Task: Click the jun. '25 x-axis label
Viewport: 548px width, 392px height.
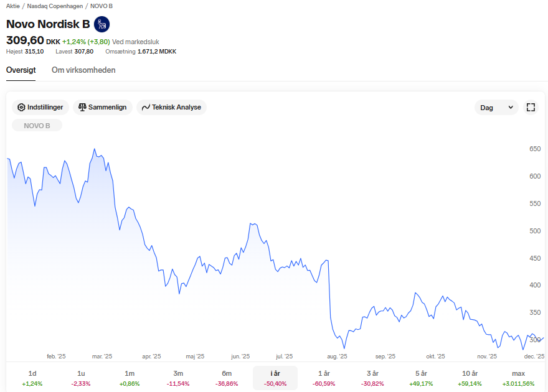Action: point(240,357)
